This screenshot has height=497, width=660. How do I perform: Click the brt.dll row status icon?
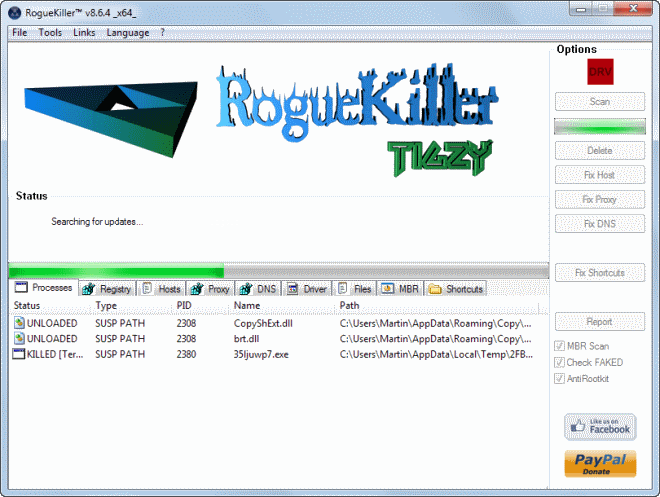pyautogui.click(x=19, y=339)
